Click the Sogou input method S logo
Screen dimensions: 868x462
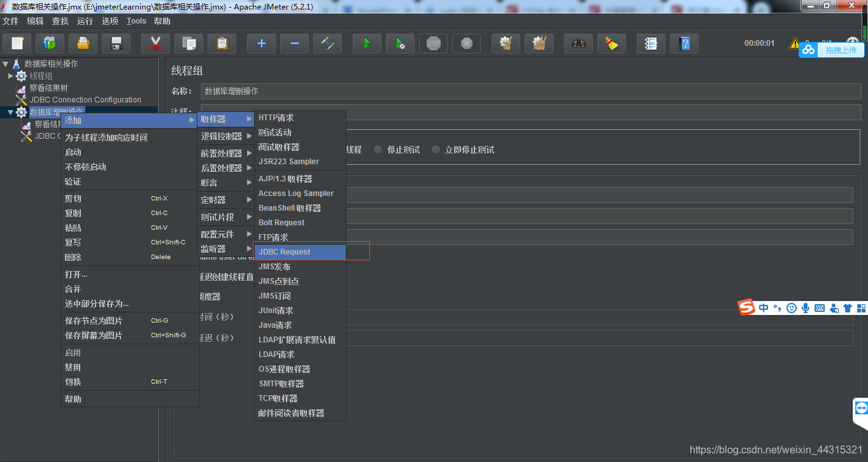pyautogui.click(x=746, y=307)
